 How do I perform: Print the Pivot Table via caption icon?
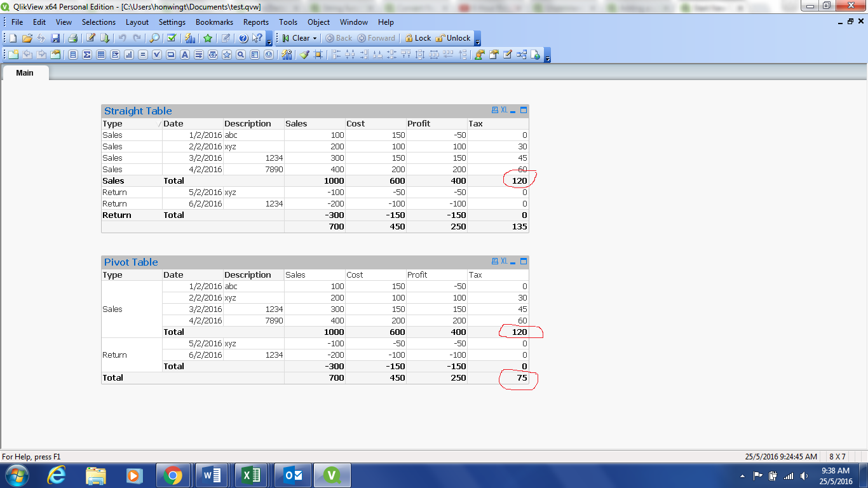coord(495,261)
